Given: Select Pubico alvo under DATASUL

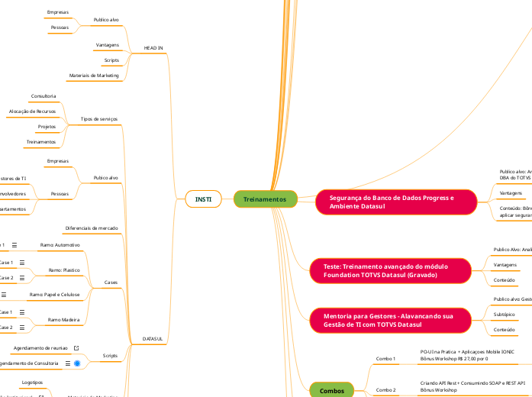Looking at the screenshot, I should [x=106, y=178].
